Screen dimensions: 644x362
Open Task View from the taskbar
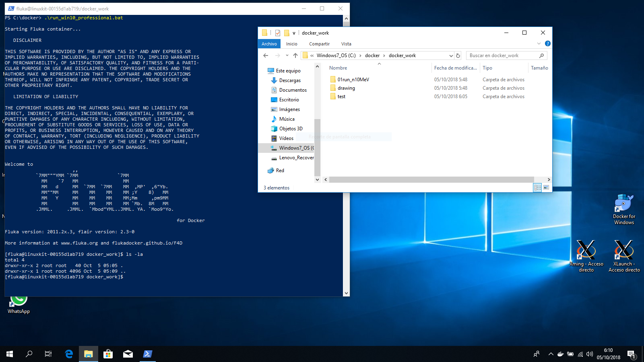tap(48, 354)
